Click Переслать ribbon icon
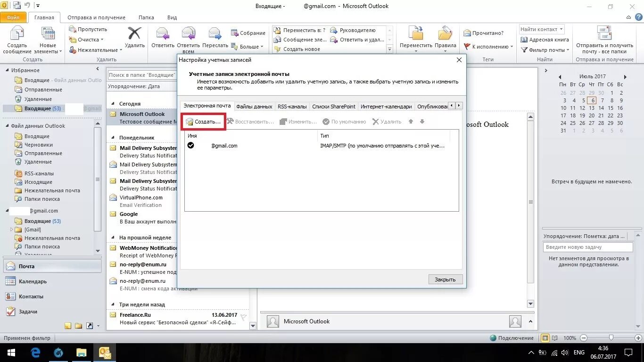The image size is (644, 362). 215,37
